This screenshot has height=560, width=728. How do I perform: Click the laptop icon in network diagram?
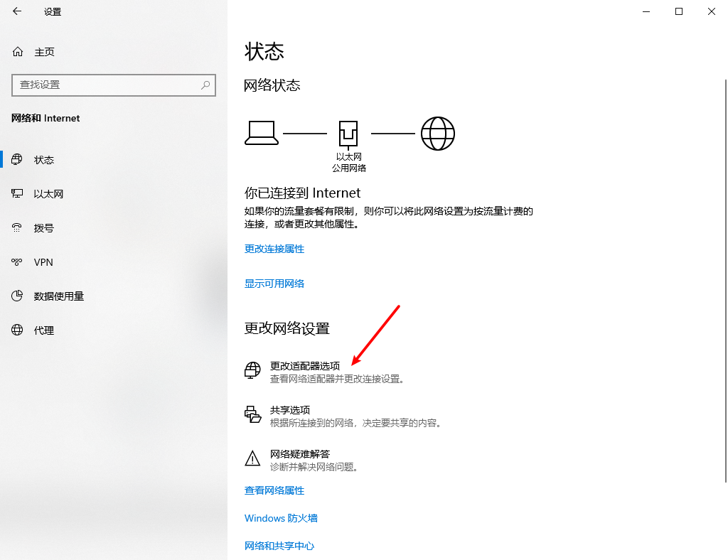(x=261, y=132)
